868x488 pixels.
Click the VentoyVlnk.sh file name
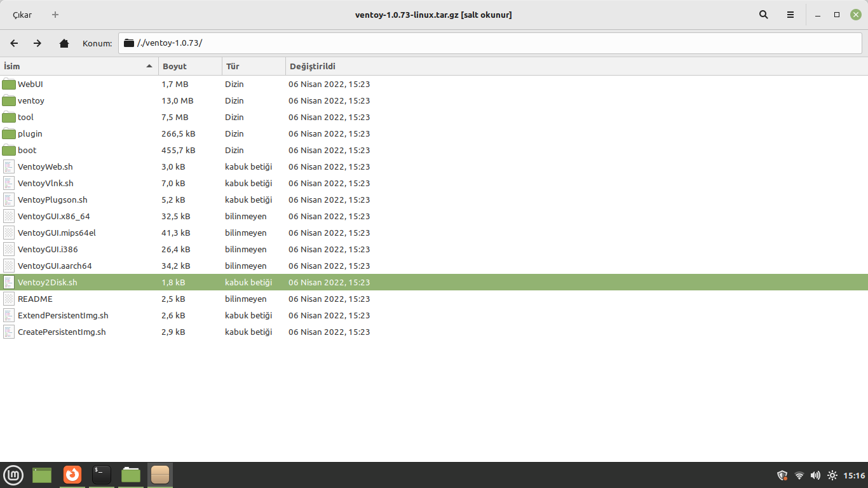(46, 183)
